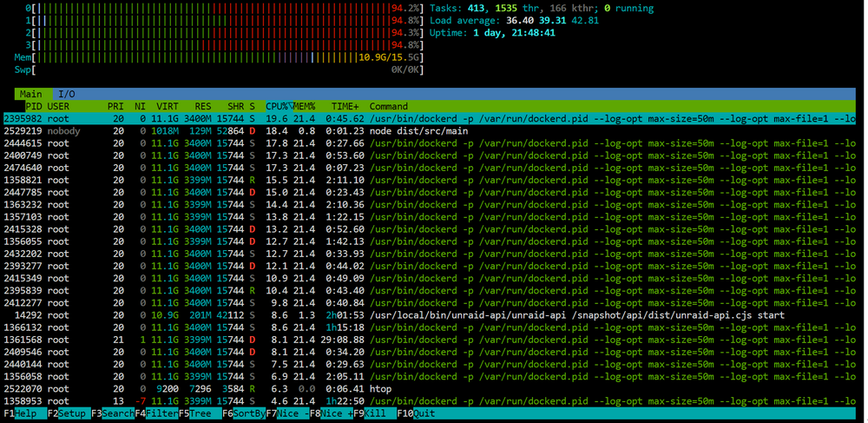Click F10 Quit button
868x423 pixels.
[416, 413]
